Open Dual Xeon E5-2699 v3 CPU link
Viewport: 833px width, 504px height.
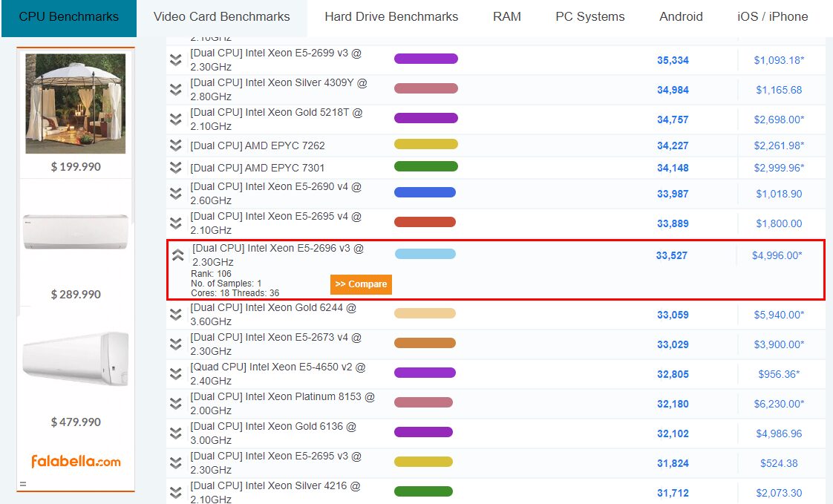pyautogui.click(x=275, y=60)
